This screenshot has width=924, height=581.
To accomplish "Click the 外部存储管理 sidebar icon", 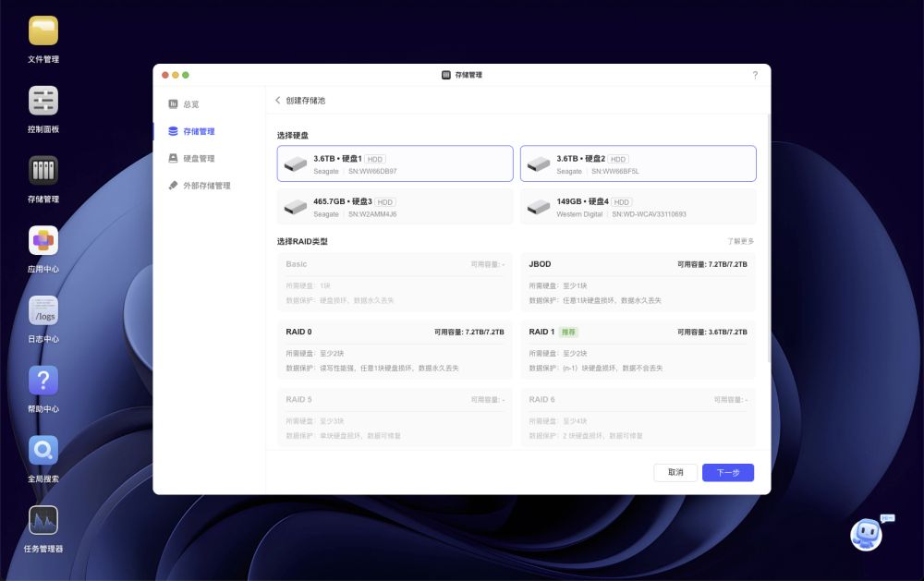I will 174,186.
